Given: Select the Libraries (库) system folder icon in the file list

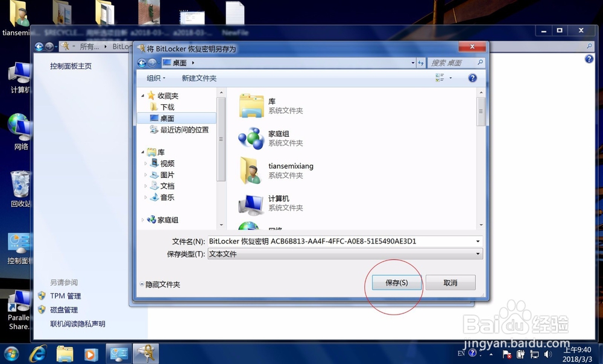Looking at the screenshot, I should 251,105.
